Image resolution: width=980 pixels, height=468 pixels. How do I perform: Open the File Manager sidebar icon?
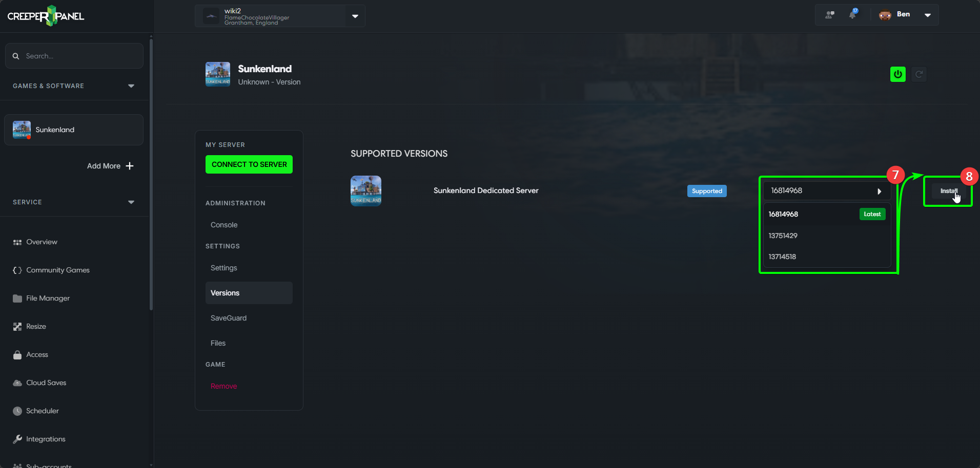[17, 298]
